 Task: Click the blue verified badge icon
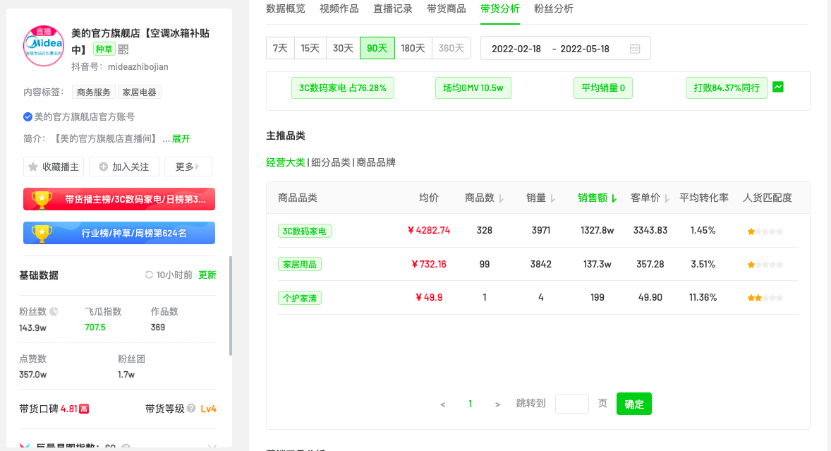28,117
